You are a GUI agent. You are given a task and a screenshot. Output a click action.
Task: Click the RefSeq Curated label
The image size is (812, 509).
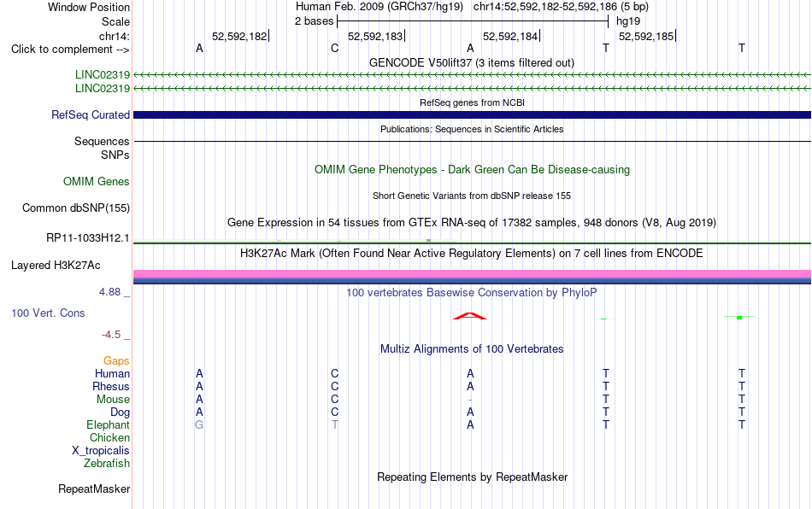[90, 114]
